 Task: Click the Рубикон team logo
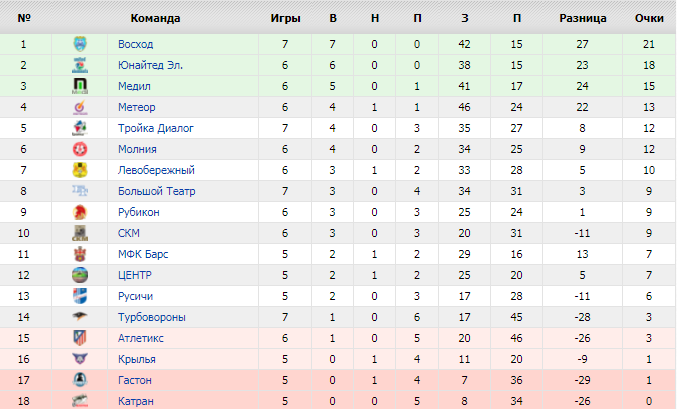pyautogui.click(x=81, y=212)
